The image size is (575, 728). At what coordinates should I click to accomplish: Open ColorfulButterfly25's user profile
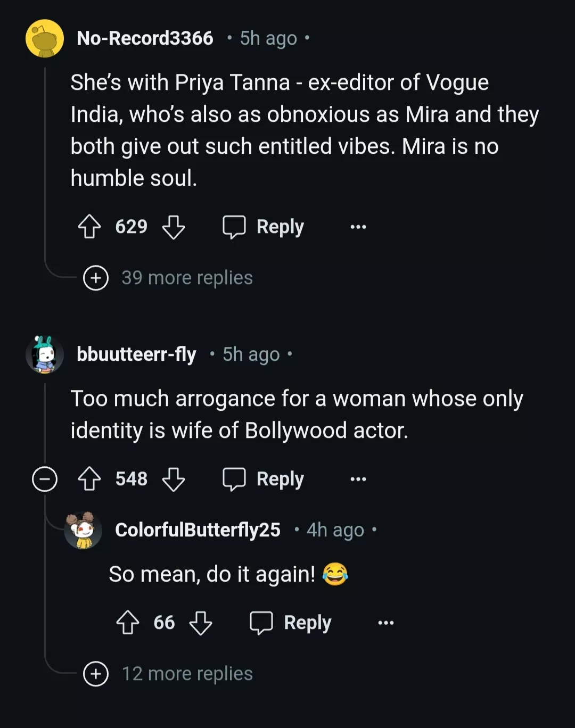(x=198, y=530)
